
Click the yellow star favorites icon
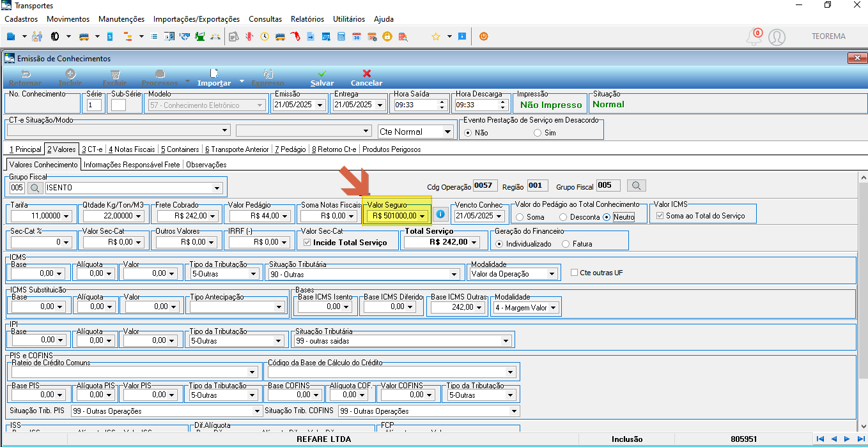point(436,36)
